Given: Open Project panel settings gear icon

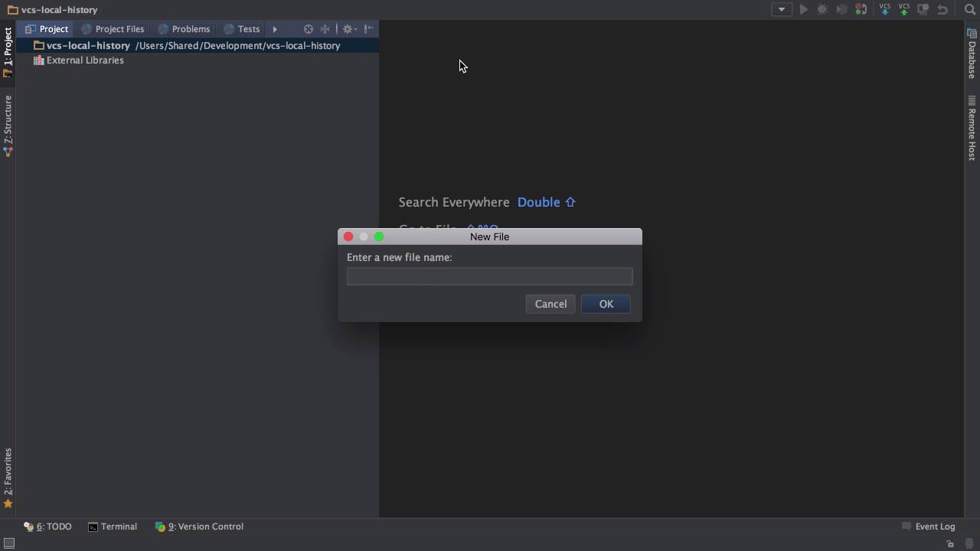Looking at the screenshot, I should (348, 28).
